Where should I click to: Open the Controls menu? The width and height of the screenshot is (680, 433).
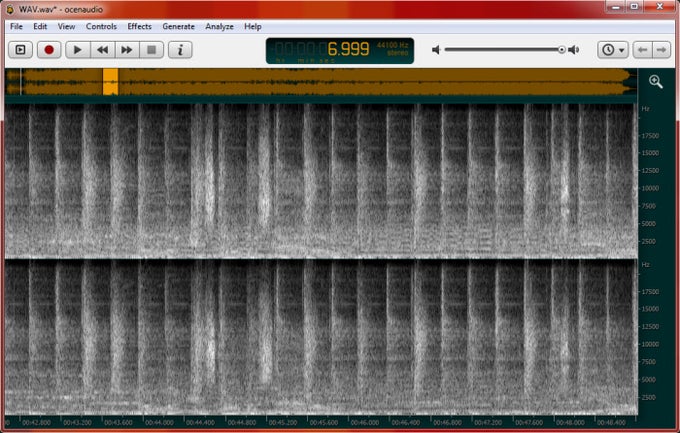(x=101, y=26)
